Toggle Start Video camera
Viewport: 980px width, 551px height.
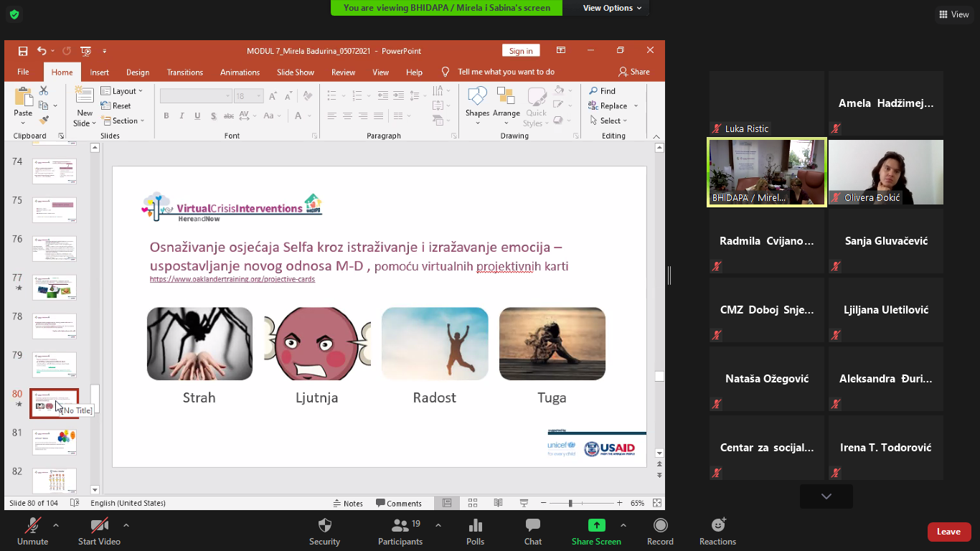click(x=99, y=526)
